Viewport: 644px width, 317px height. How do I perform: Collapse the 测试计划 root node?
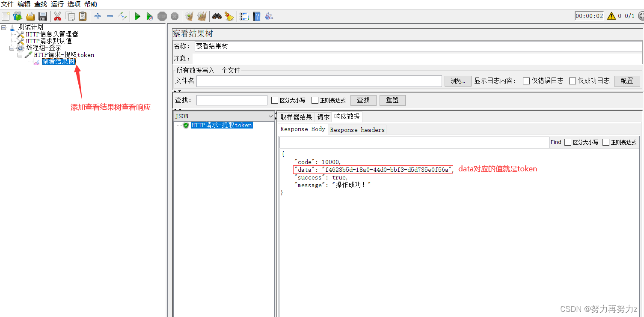(3, 27)
